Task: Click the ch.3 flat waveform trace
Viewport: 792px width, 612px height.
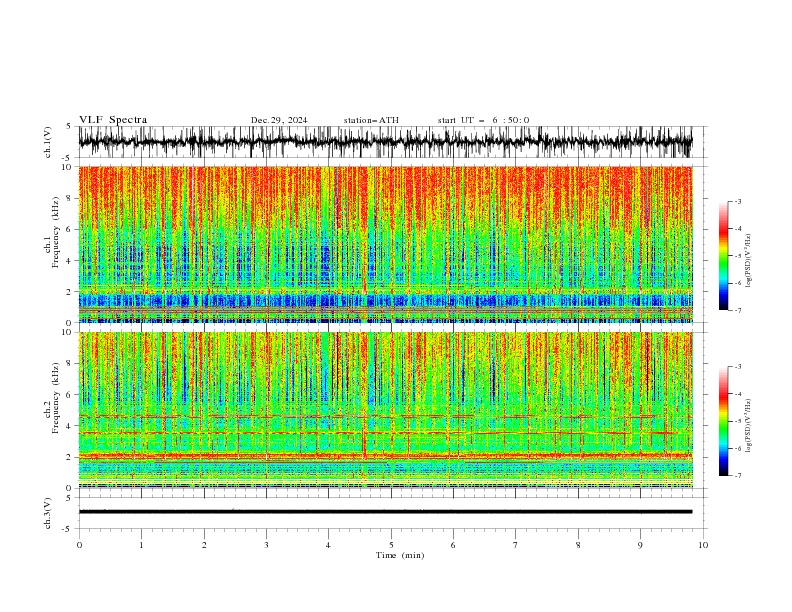Action: [385, 512]
